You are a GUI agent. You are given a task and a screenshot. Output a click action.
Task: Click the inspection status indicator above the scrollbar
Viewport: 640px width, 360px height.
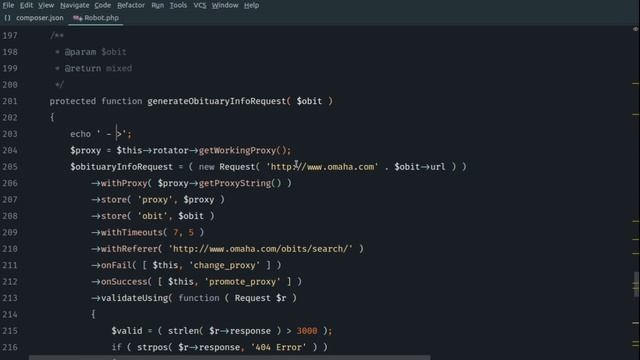coord(636,29)
